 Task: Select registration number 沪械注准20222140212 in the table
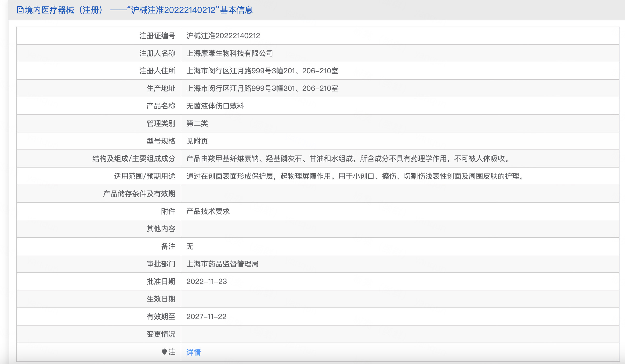coord(223,36)
